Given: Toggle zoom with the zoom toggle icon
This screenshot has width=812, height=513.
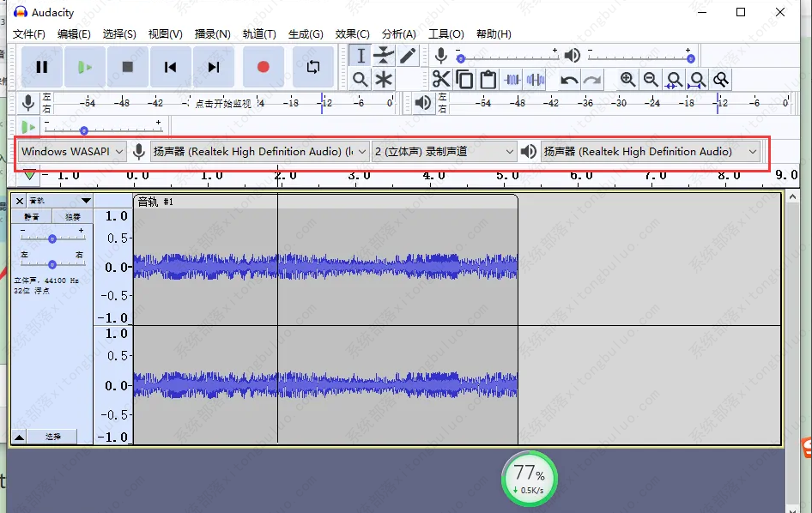Looking at the screenshot, I should click(x=721, y=80).
